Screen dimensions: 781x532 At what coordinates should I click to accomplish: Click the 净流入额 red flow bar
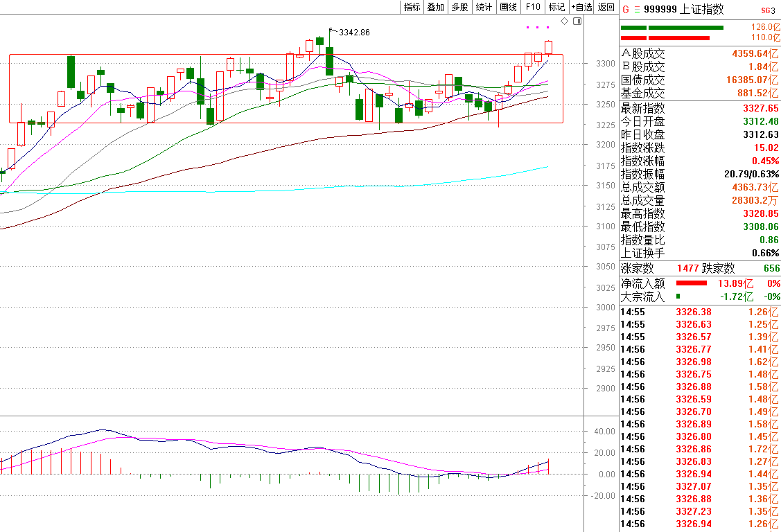tap(692, 283)
